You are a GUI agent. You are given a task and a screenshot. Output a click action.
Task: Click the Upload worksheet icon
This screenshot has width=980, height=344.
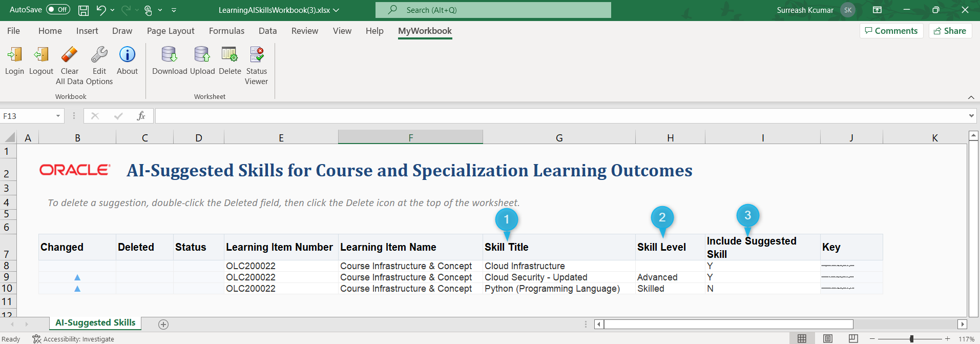click(x=202, y=54)
